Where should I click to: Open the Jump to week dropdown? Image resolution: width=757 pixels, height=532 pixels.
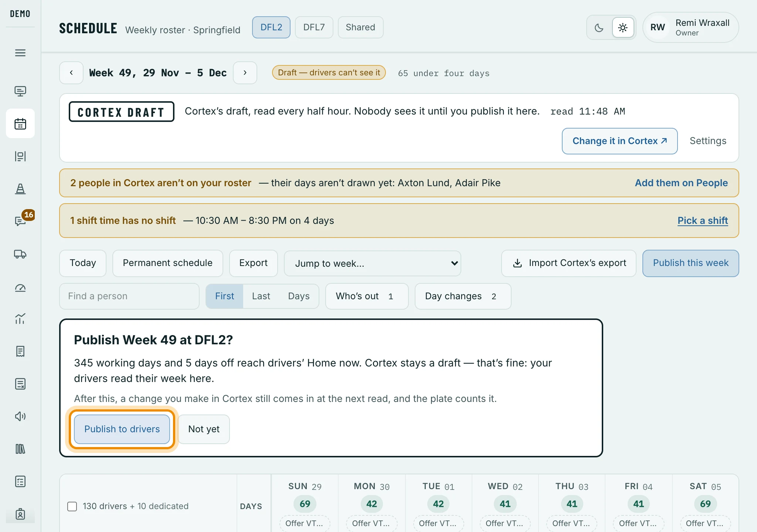373,263
